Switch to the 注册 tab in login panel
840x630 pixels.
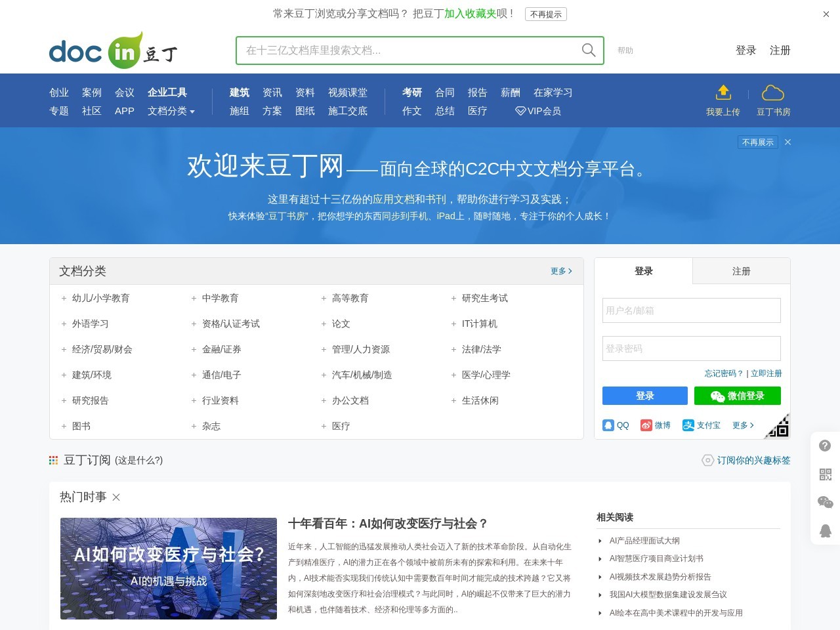tap(741, 270)
